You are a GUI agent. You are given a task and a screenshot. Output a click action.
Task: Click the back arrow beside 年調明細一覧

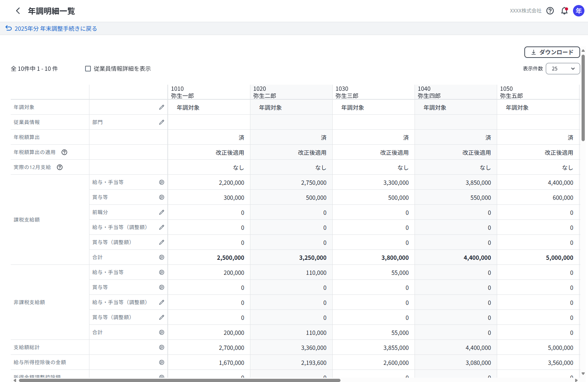tap(18, 11)
